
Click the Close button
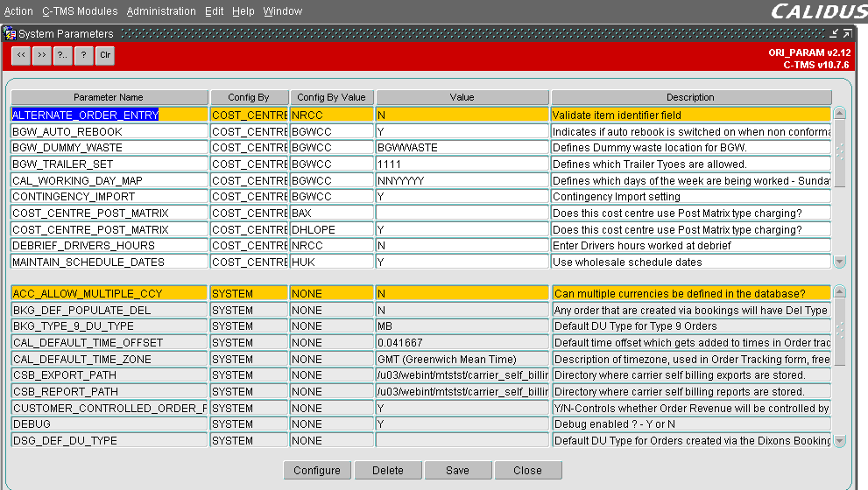point(528,470)
